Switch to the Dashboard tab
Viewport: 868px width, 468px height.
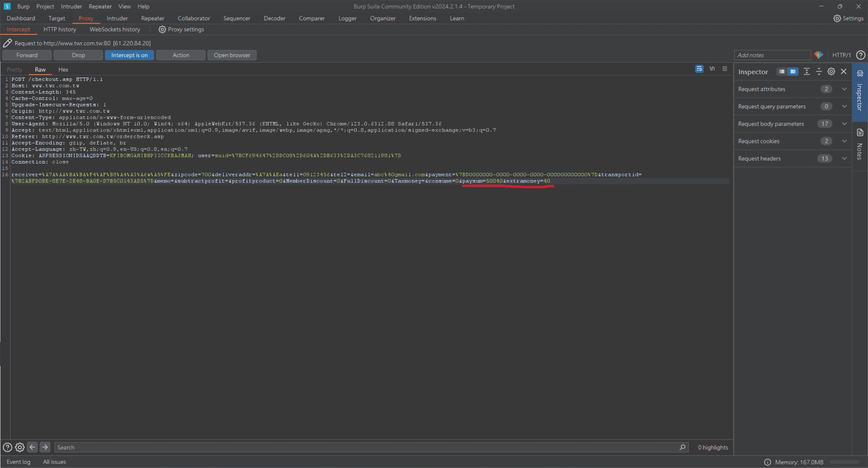coord(21,18)
